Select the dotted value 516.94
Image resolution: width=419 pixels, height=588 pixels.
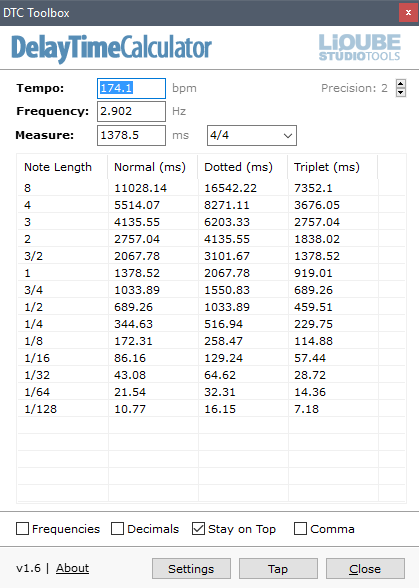(x=223, y=324)
